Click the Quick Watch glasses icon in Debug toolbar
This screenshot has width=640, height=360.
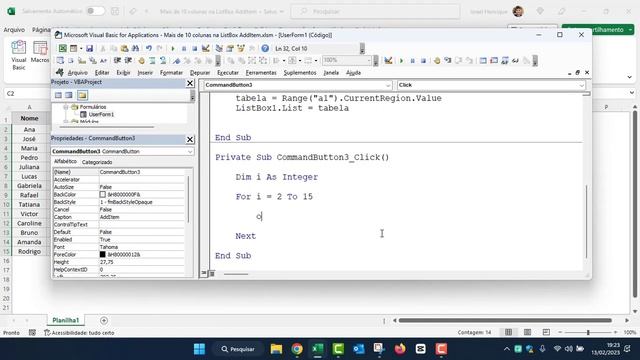click(x=516, y=60)
